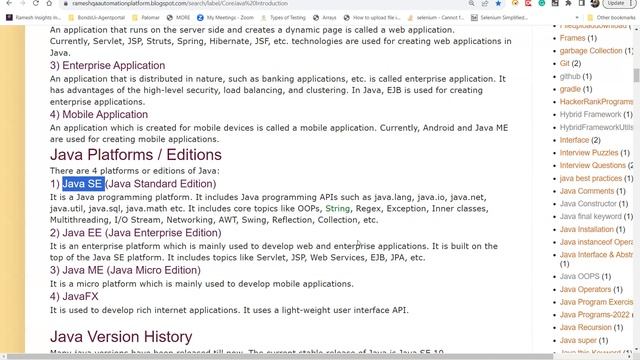The height and width of the screenshot is (360, 640).
Task: Open the Types of Testing bookmark
Action: click(x=283, y=18)
